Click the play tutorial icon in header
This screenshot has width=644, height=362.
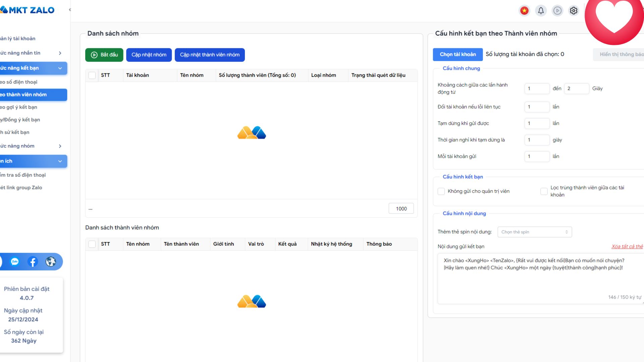557,11
